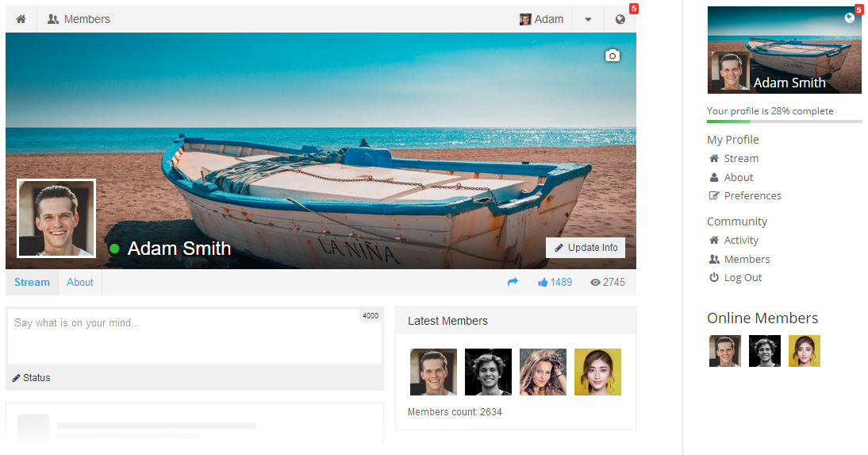This screenshot has height=455, width=868.
Task: Click the share arrow icon
Action: click(x=513, y=282)
